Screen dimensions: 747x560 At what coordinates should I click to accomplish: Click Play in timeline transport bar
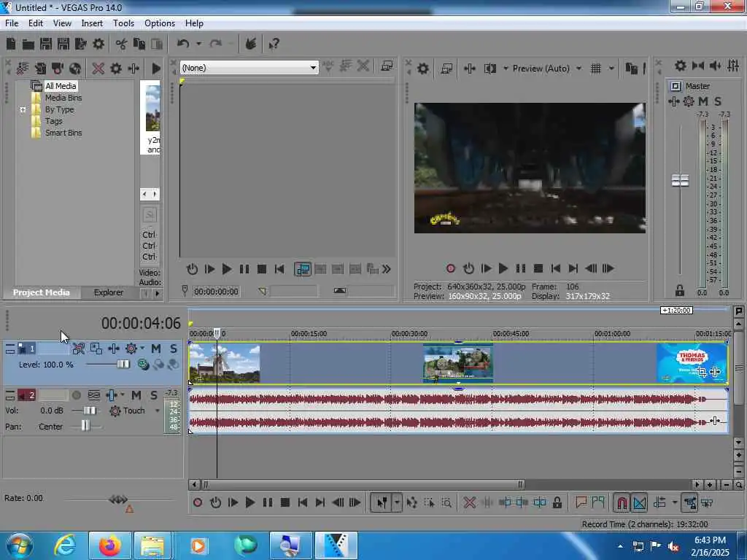249,502
